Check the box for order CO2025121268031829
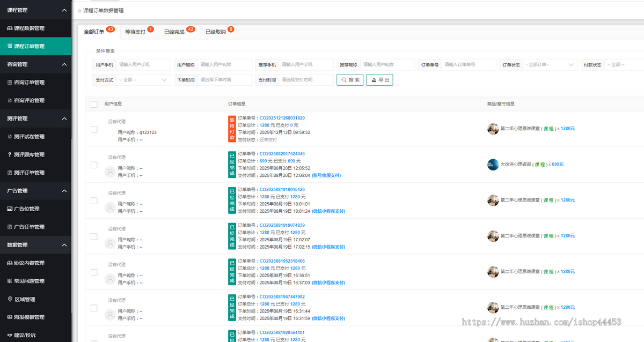 coord(94,129)
